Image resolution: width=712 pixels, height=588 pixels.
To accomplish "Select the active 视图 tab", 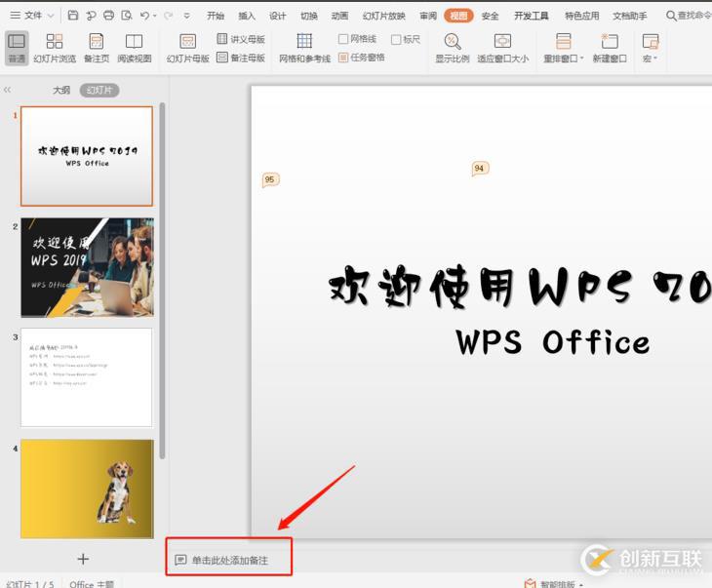I will tap(458, 16).
